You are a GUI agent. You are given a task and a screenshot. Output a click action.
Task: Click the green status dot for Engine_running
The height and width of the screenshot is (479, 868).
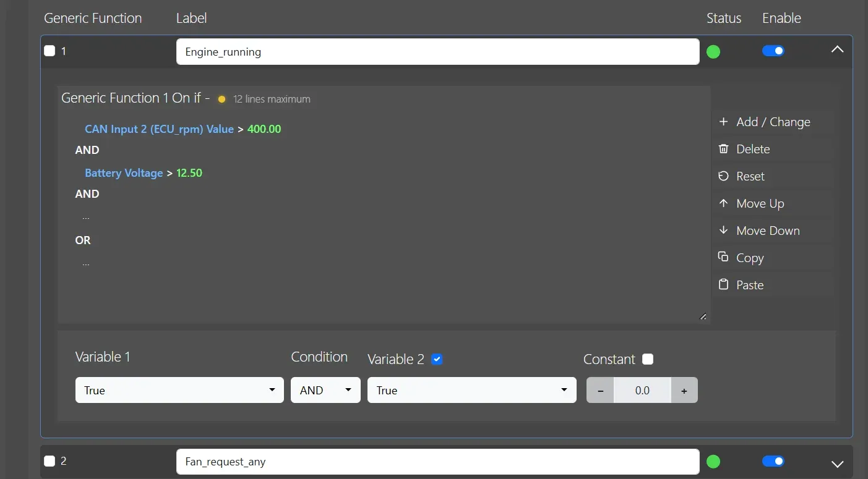pos(713,52)
